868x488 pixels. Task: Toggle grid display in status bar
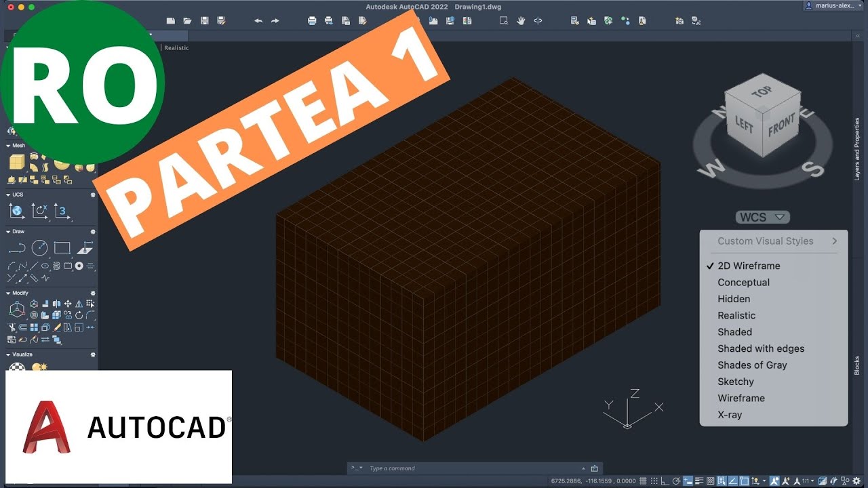point(643,481)
